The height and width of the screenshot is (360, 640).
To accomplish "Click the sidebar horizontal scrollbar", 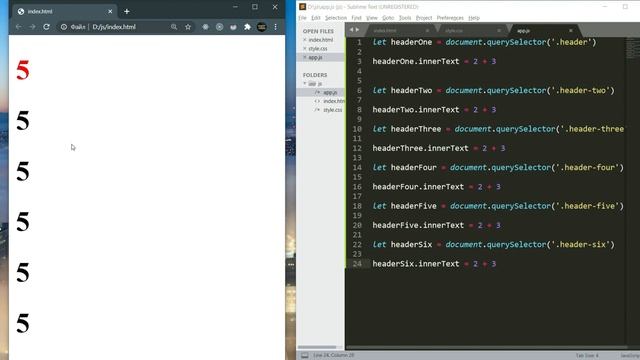I will pos(317,347).
